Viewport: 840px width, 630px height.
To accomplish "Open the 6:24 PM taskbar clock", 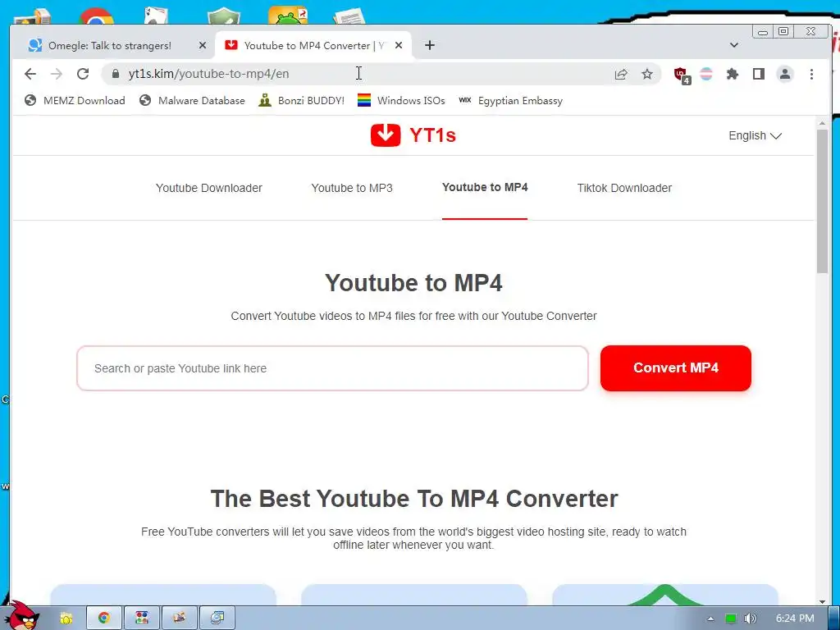I will 795,619.
